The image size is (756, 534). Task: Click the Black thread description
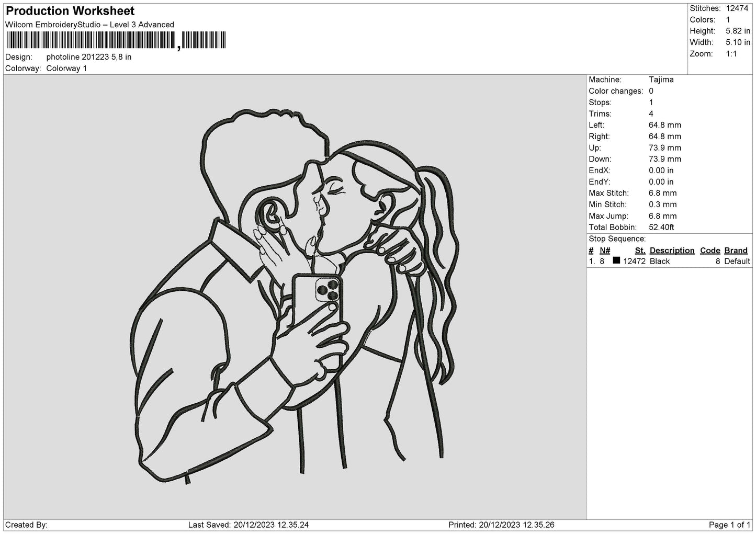coord(659,262)
